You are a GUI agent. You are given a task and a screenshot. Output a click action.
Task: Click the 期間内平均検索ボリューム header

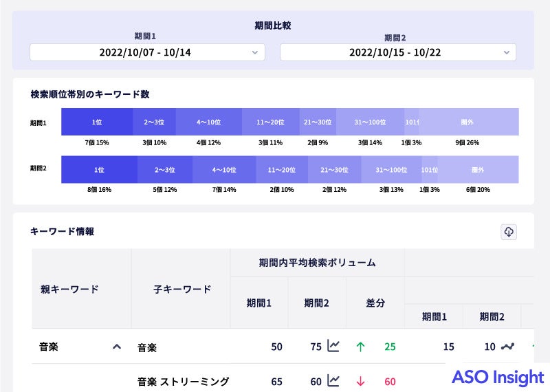(317, 263)
